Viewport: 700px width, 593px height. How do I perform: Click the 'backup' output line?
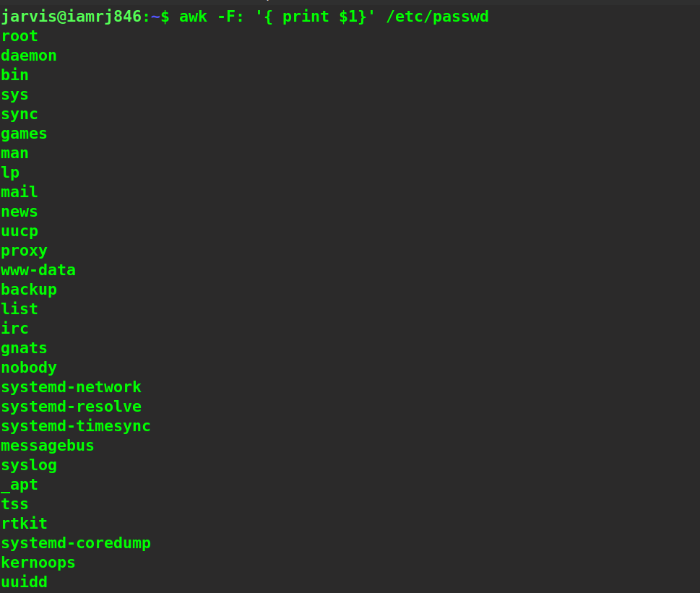coord(29,290)
